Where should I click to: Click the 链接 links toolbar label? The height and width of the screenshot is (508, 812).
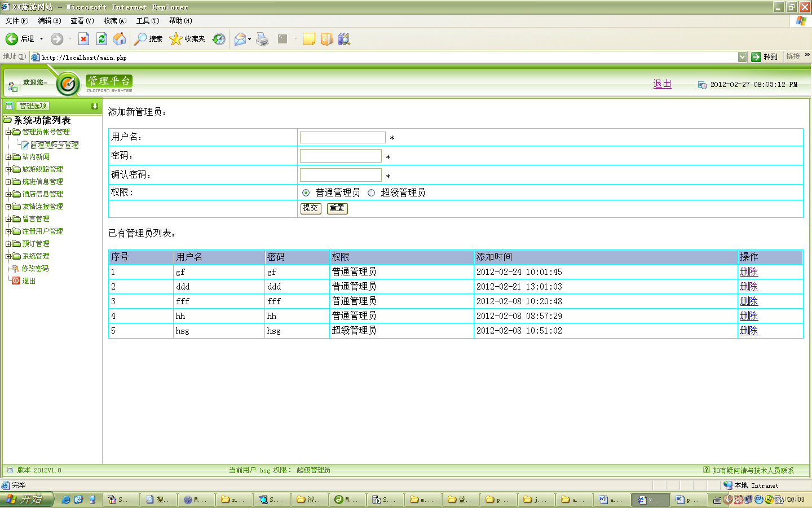point(793,56)
